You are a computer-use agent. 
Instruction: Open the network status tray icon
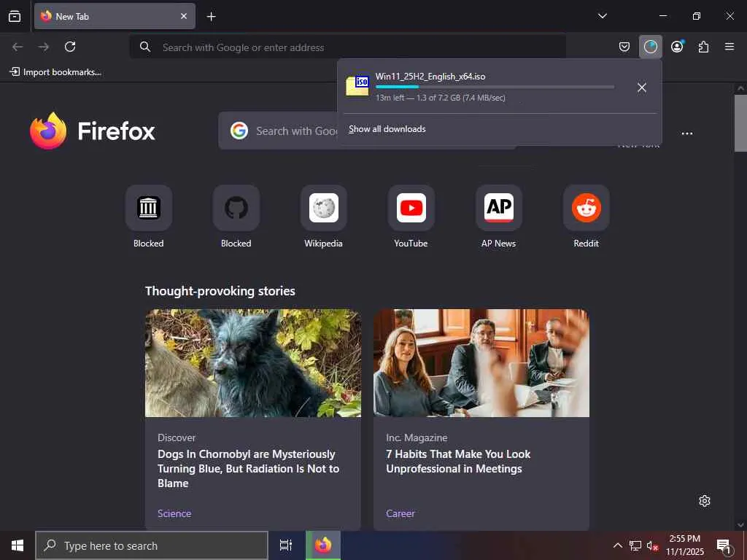[635, 545]
